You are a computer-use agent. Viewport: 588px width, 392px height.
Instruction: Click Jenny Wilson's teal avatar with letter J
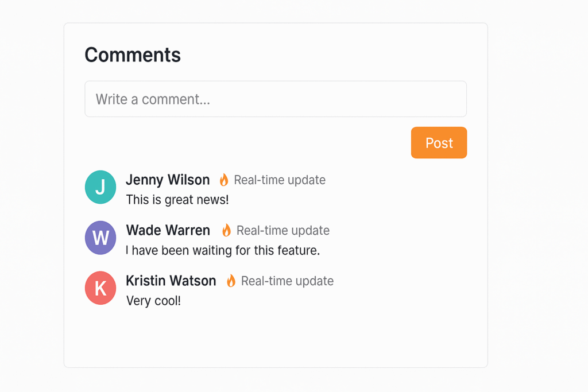coord(100,187)
